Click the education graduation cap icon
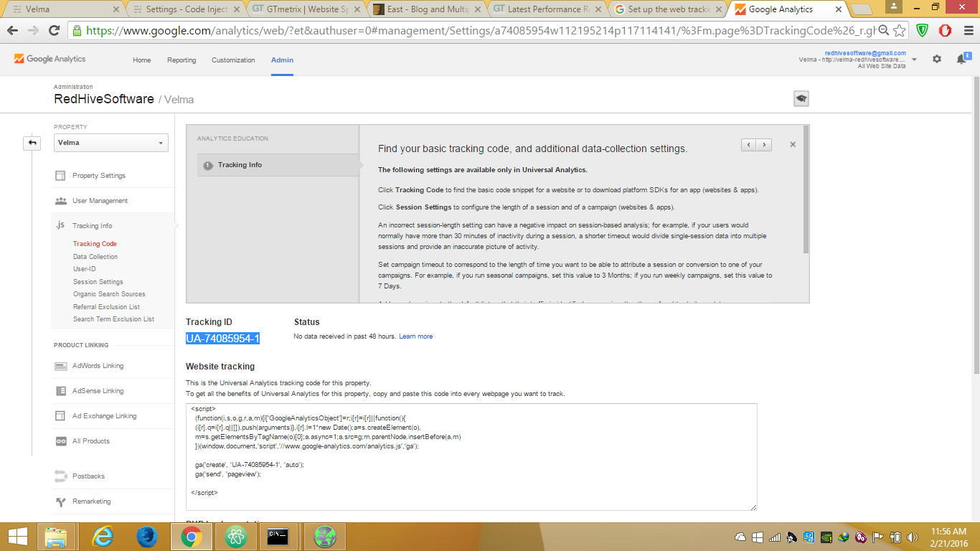Screen dimensions: 980x551 (801, 99)
